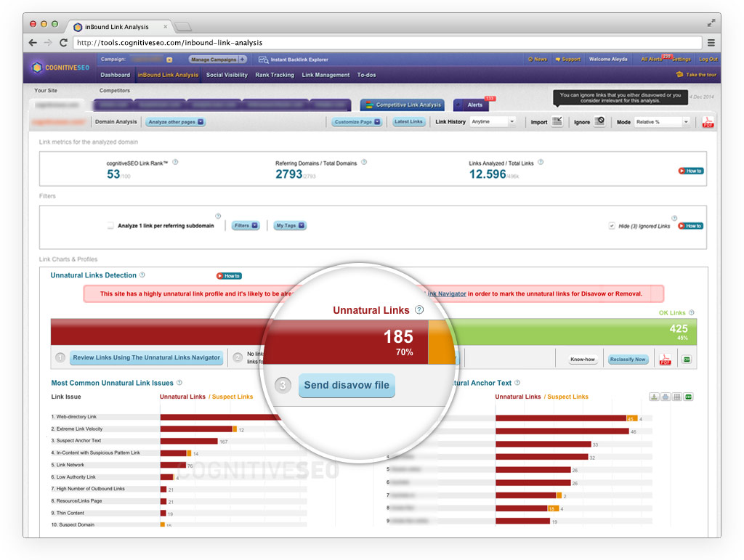Click the Latest Links button

[408, 122]
